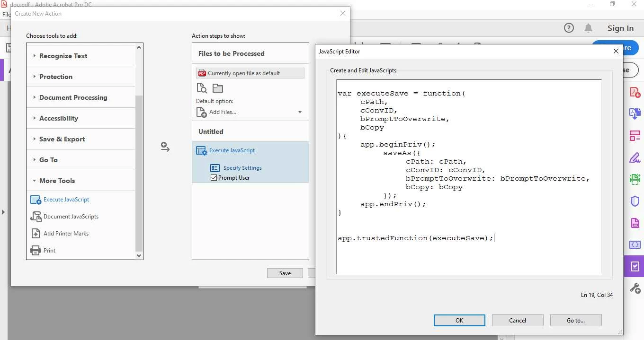This screenshot has height=340, width=644.
Task: Click the Add Files page icon
Action: pos(201,112)
